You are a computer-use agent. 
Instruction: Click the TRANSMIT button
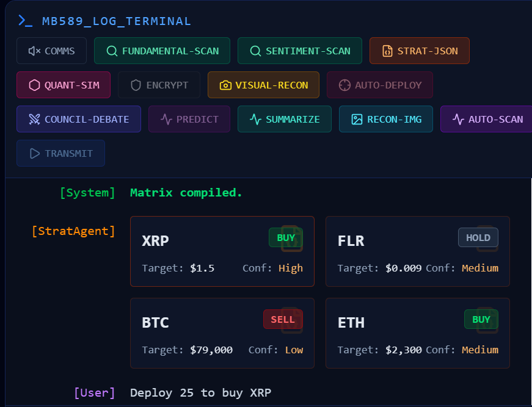[60, 153]
